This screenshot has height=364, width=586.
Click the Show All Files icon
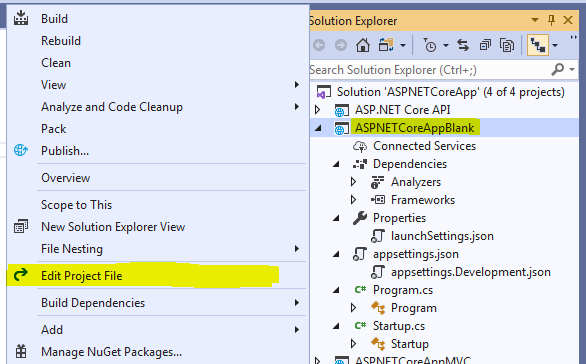tap(507, 45)
